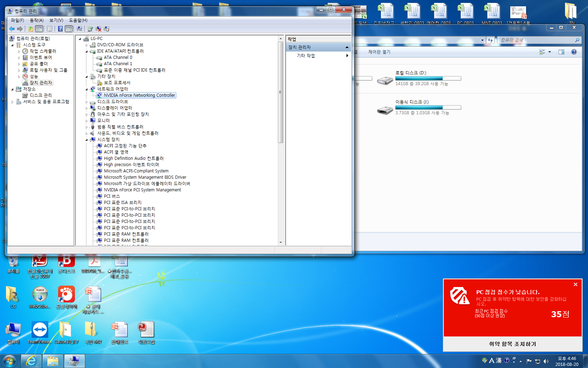Toggle the Show/Hide Action Pane toolbar button
The image size is (588, 368).
[69, 29]
